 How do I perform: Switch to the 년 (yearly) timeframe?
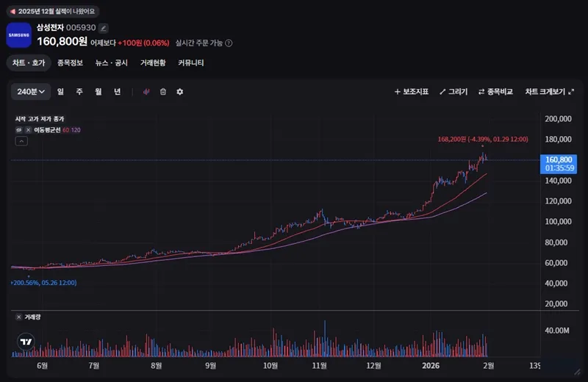click(x=117, y=92)
